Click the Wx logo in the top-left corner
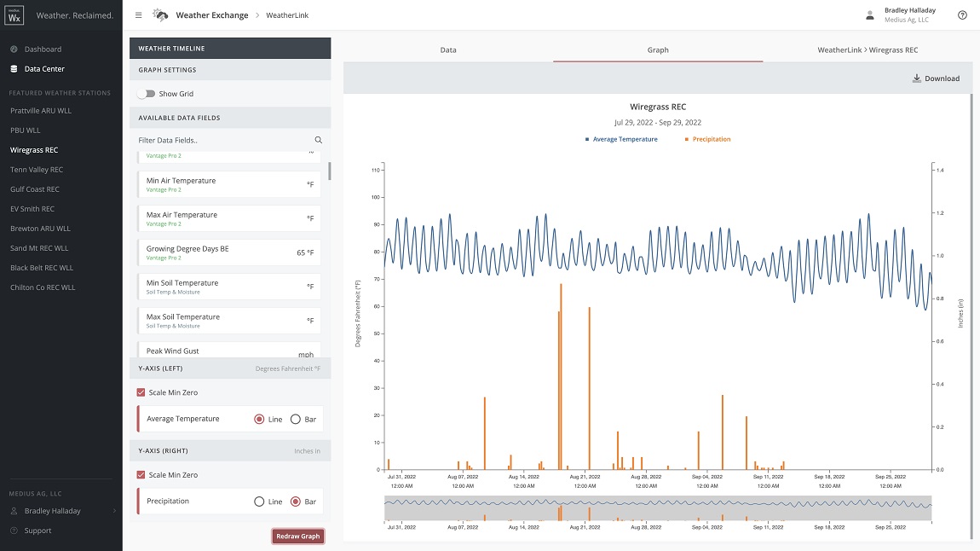980x551 pixels. click(x=14, y=14)
